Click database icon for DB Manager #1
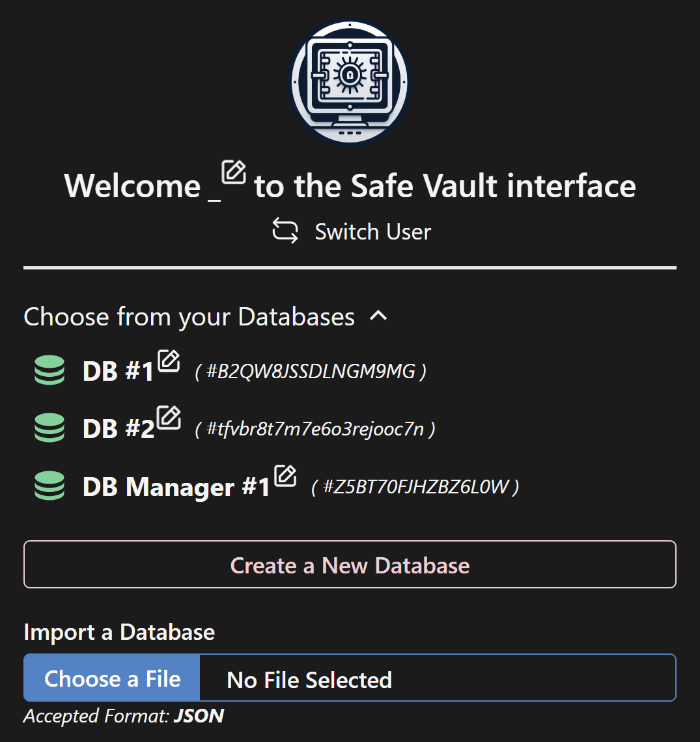 point(49,486)
